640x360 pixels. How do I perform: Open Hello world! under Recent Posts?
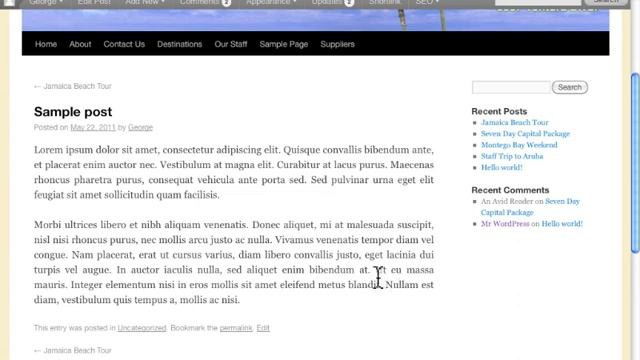(x=501, y=167)
